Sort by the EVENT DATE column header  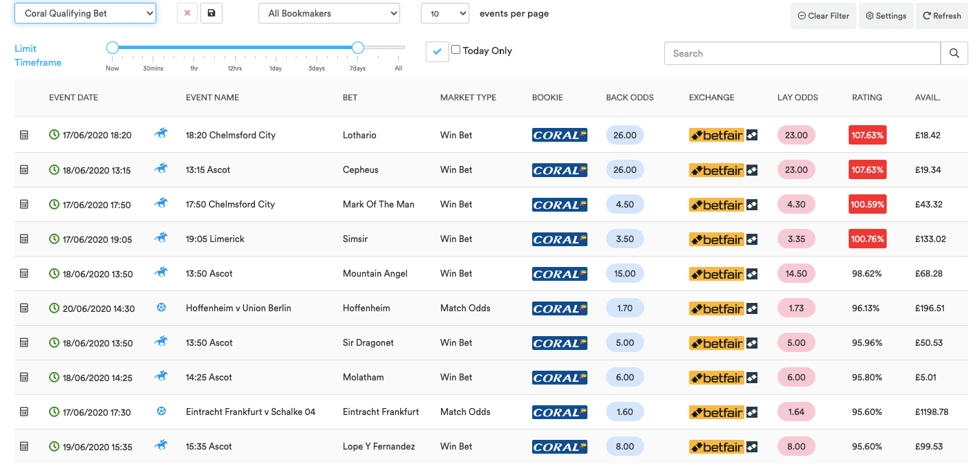click(x=73, y=98)
